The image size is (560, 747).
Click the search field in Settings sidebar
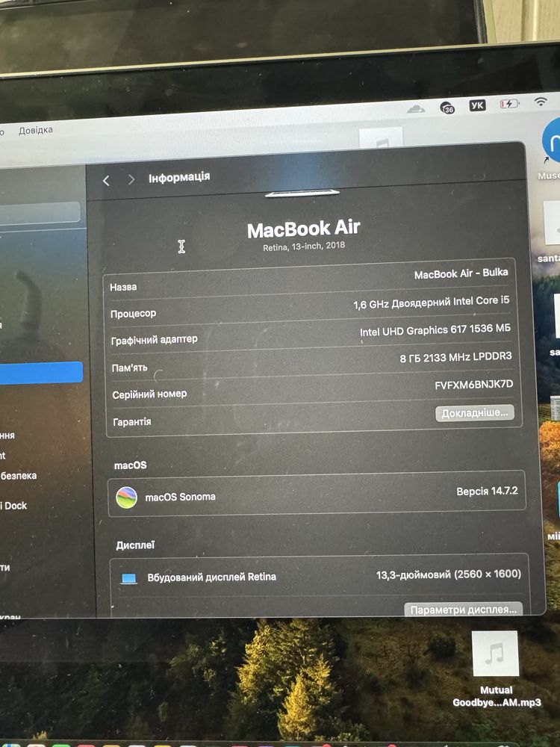click(x=40, y=212)
